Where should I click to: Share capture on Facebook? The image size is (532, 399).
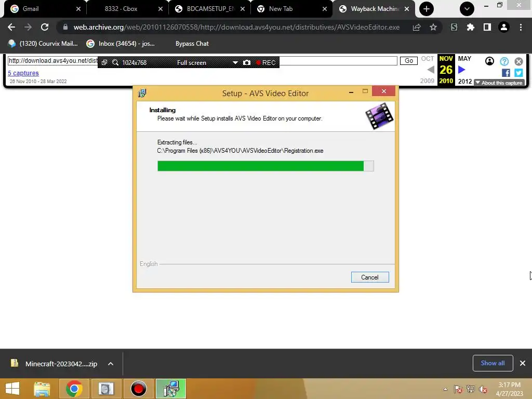tap(506, 73)
